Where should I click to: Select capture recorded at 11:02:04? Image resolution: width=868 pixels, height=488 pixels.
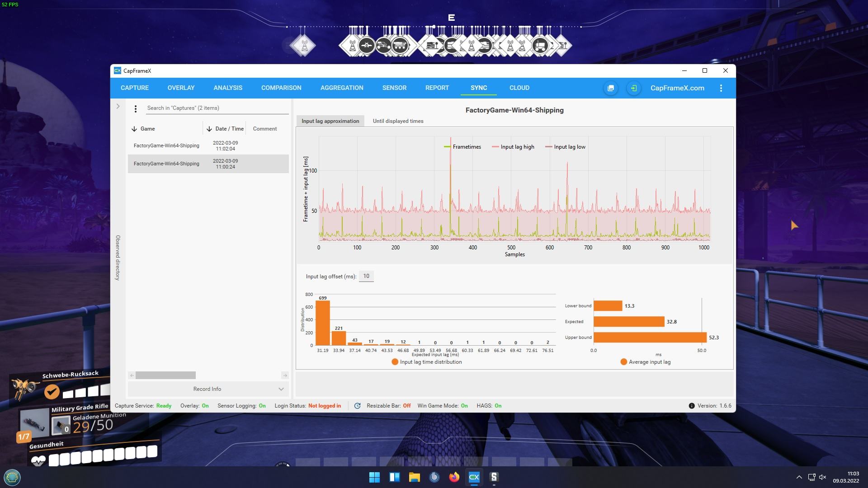pyautogui.click(x=208, y=146)
